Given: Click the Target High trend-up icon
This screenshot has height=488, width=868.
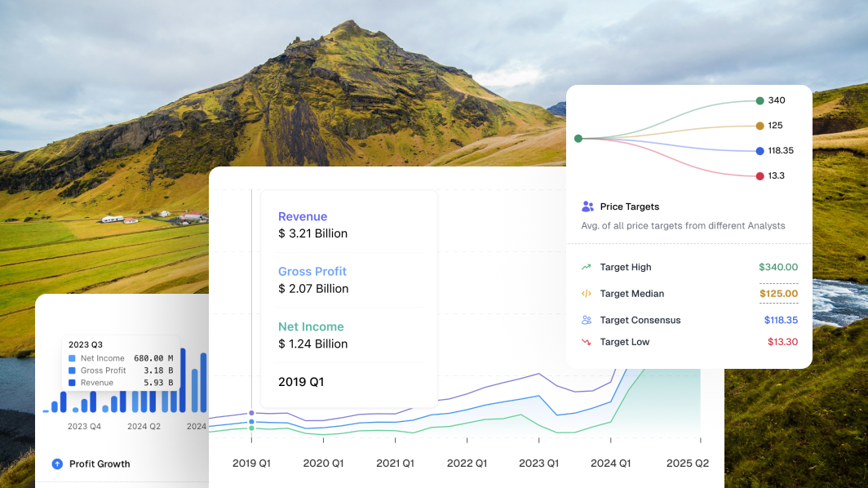Looking at the screenshot, I should tap(586, 267).
